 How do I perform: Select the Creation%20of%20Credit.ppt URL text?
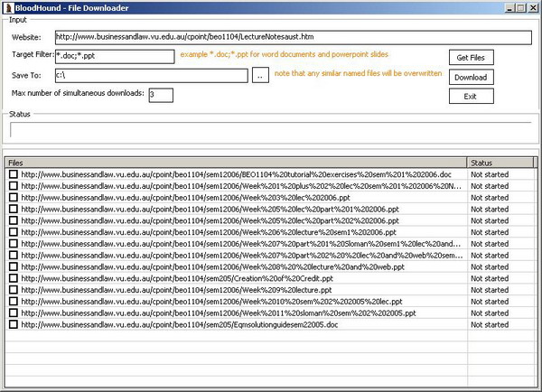177,278
